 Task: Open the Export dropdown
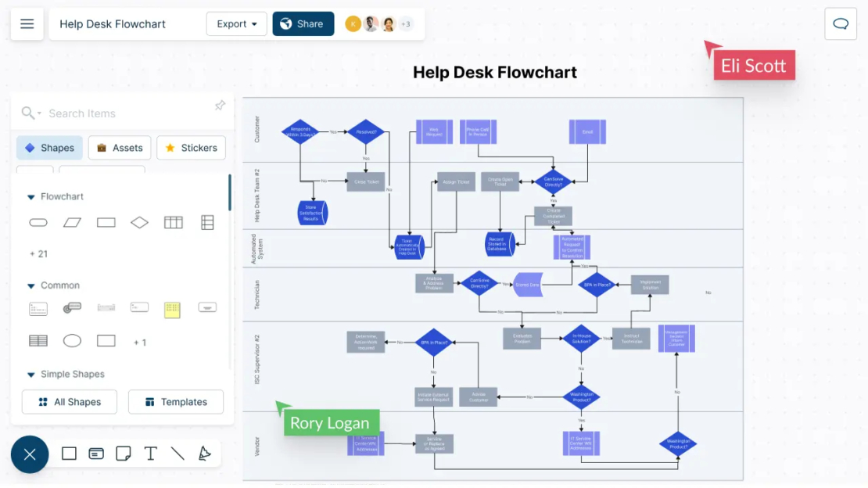[236, 23]
